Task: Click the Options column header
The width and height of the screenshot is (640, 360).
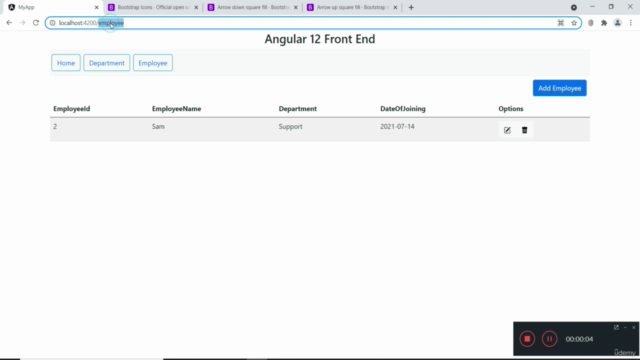Action: click(x=511, y=109)
